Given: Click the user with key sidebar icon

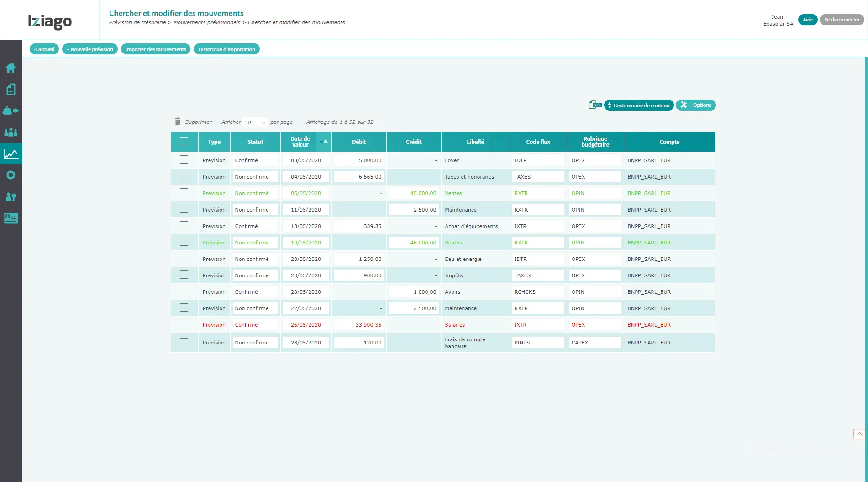Looking at the screenshot, I should pyautogui.click(x=11, y=197).
